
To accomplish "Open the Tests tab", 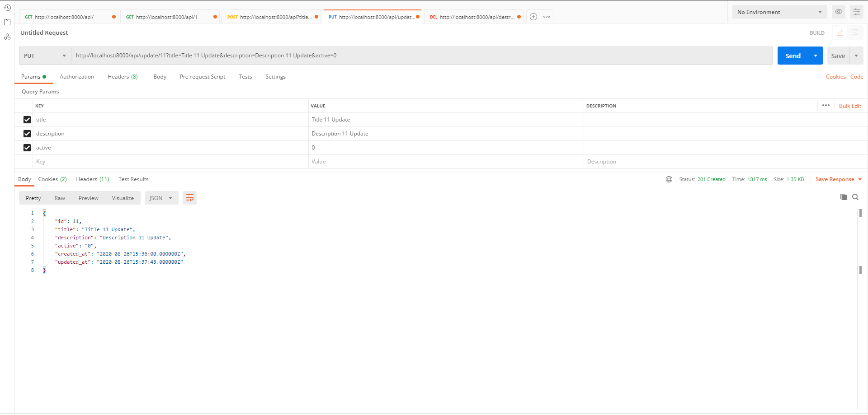I will click(x=245, y=77).
